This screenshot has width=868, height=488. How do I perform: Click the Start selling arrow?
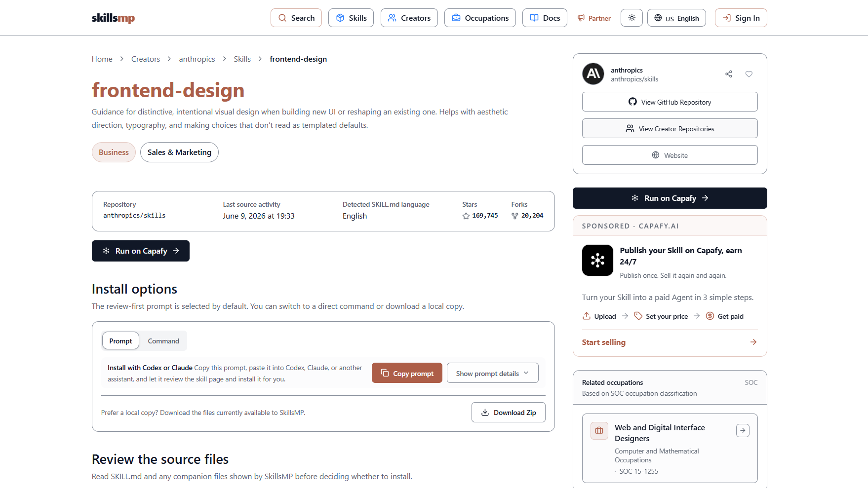tap(753, 342)
